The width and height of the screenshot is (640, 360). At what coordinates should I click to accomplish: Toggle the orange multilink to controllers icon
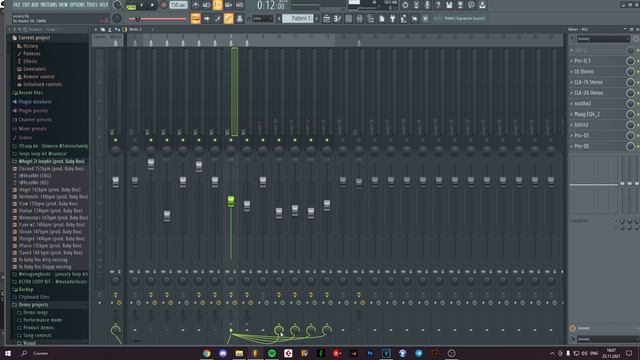(229, 18)
